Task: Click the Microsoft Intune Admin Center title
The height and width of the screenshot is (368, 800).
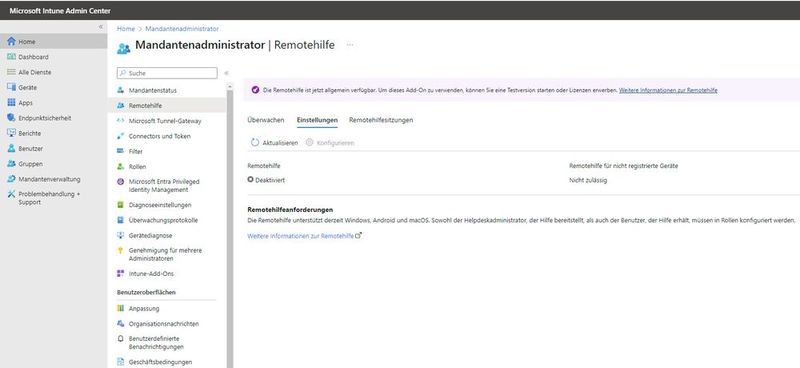Action: 60,11
